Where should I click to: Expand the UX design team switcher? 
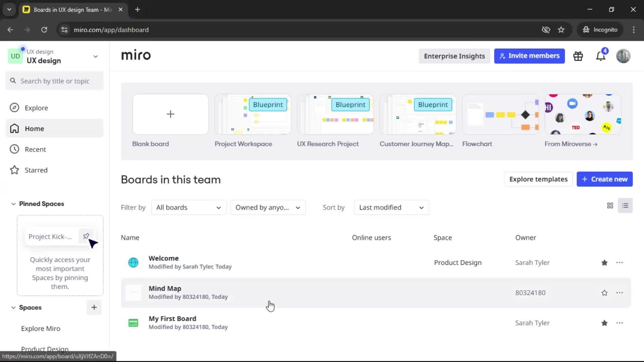(x=96, y=56)
